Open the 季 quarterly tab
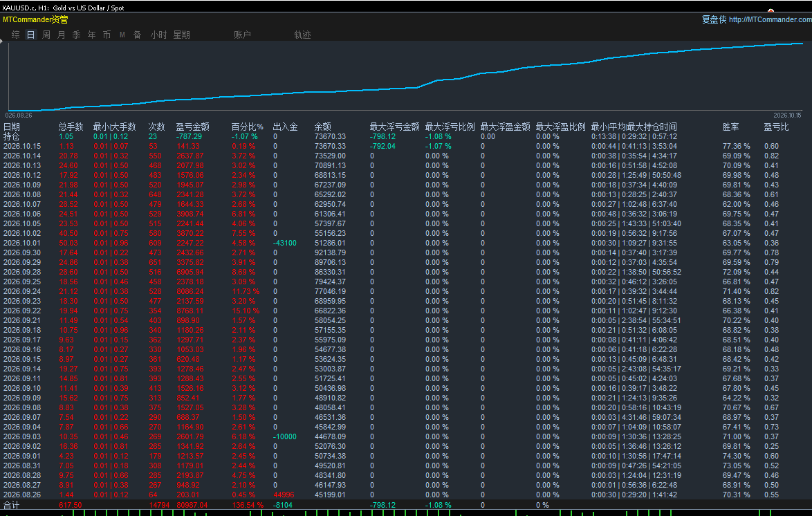 point(77,35)
